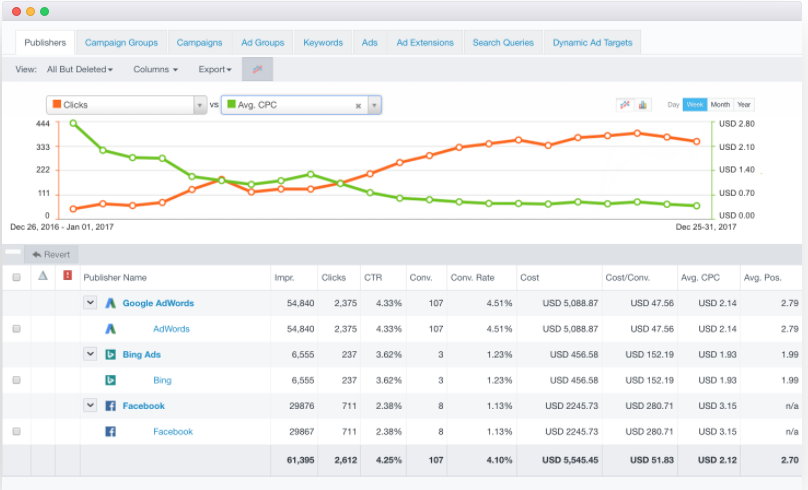Screen dimensions: 808x490
Task: Open the Bing account link
Action: 162,380
